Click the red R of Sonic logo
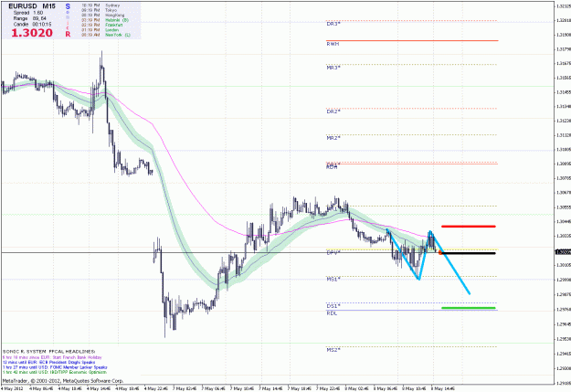 pyautogui.click(x=68, y=34)
